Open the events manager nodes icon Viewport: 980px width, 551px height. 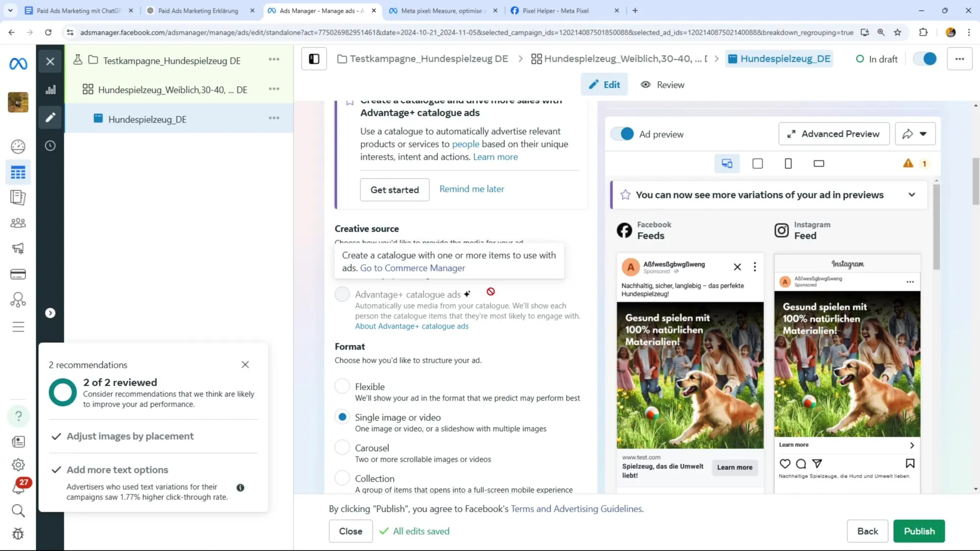18,299
